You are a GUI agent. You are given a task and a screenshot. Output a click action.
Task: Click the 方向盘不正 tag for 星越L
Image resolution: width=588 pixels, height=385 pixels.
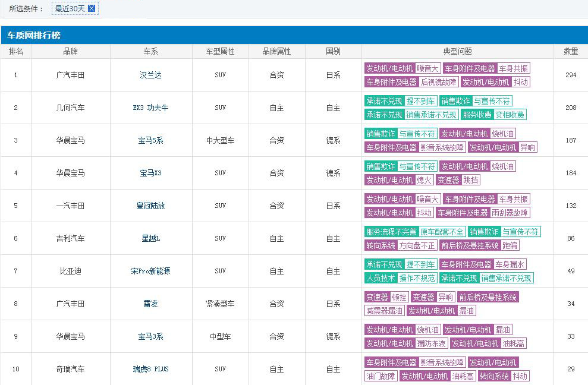417,245
